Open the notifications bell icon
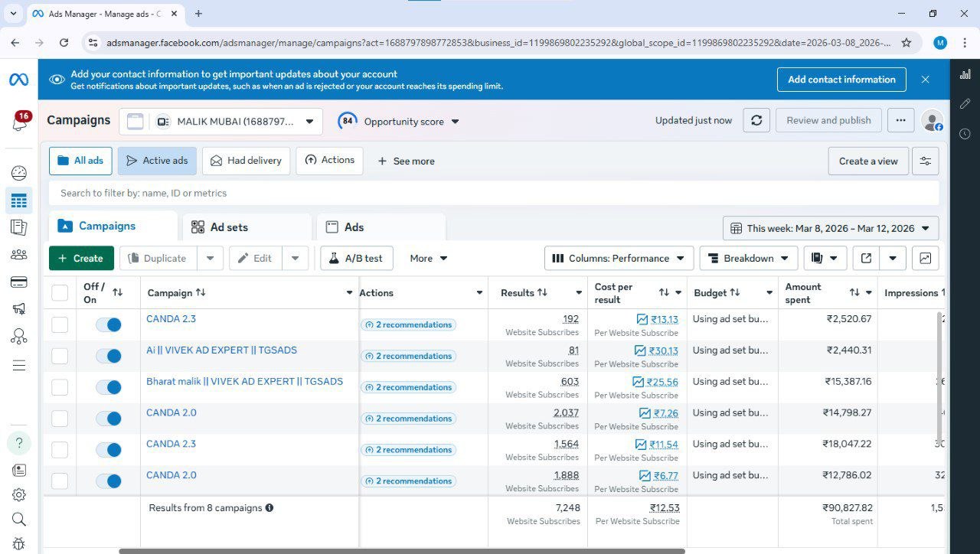Viewport: 980px width, 554px height. coord(19,121)
